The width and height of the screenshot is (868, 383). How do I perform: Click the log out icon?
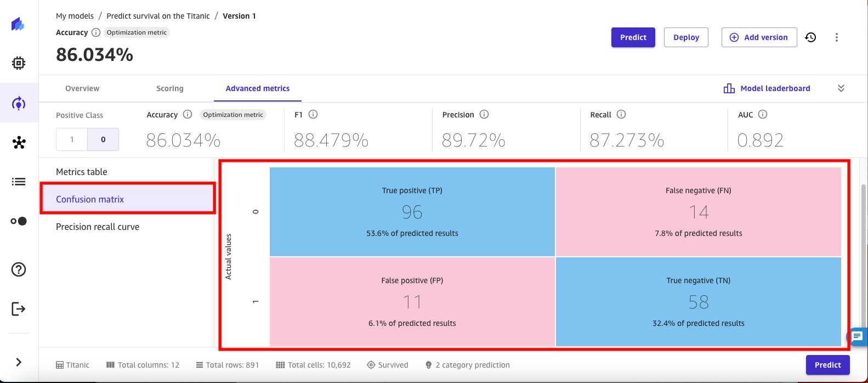click(19, 309)
